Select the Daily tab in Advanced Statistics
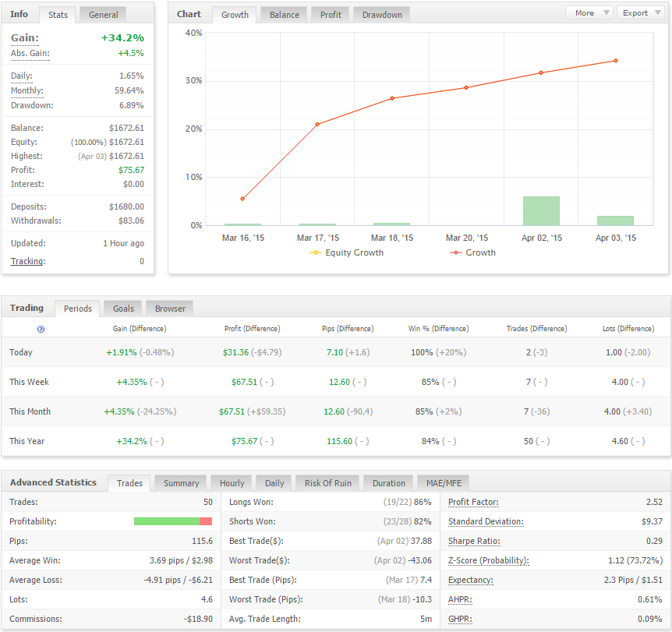This screenshot has height=632, width=672. click(274, 483)
